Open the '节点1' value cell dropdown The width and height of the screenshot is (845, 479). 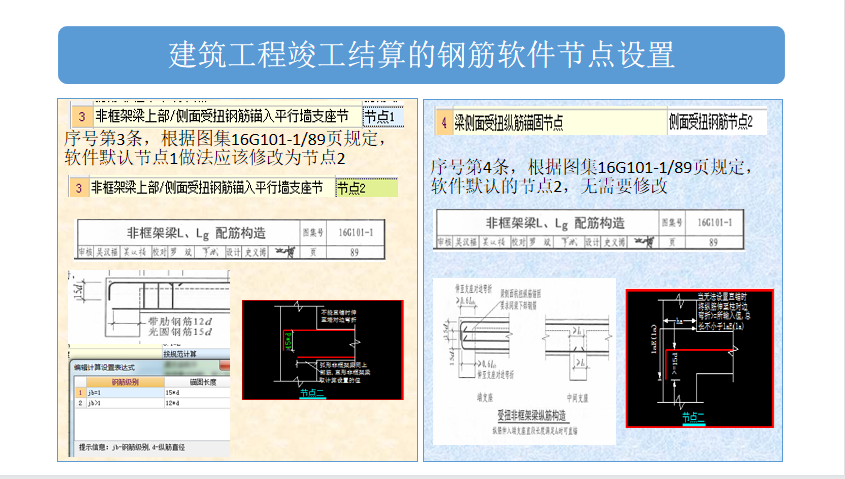[x=383, y=116]
